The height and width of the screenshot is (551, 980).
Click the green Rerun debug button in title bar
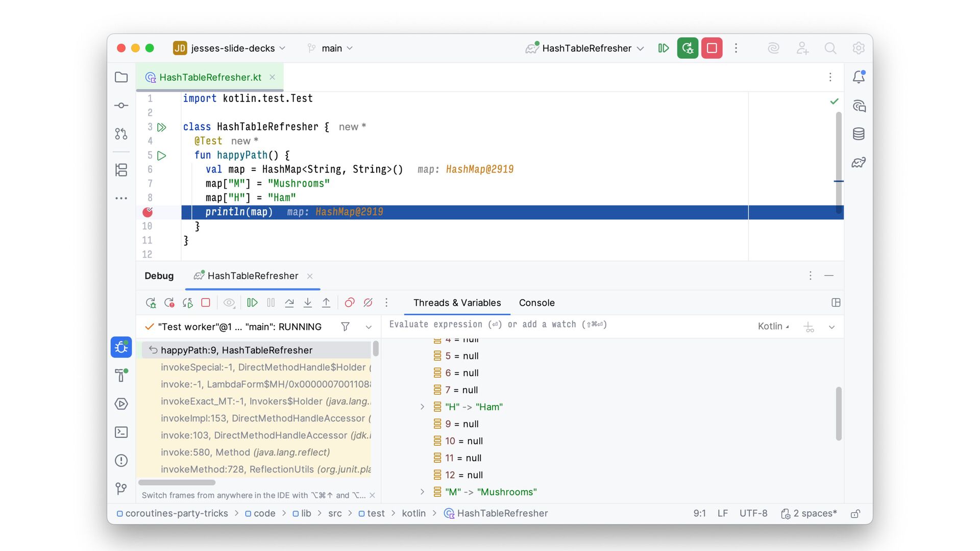688,48
